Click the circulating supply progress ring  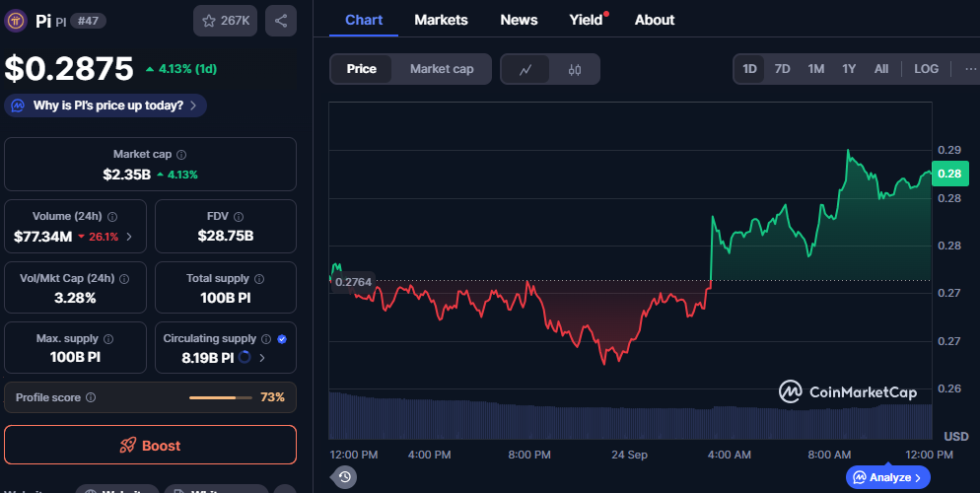pyautogui.click(x=245, y=357)
